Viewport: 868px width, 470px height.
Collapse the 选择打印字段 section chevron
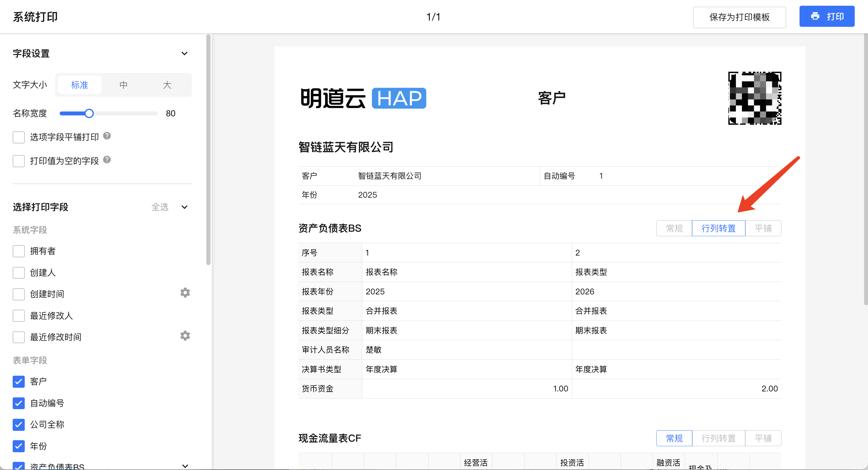pyautogui.click(x=184, y=207)
